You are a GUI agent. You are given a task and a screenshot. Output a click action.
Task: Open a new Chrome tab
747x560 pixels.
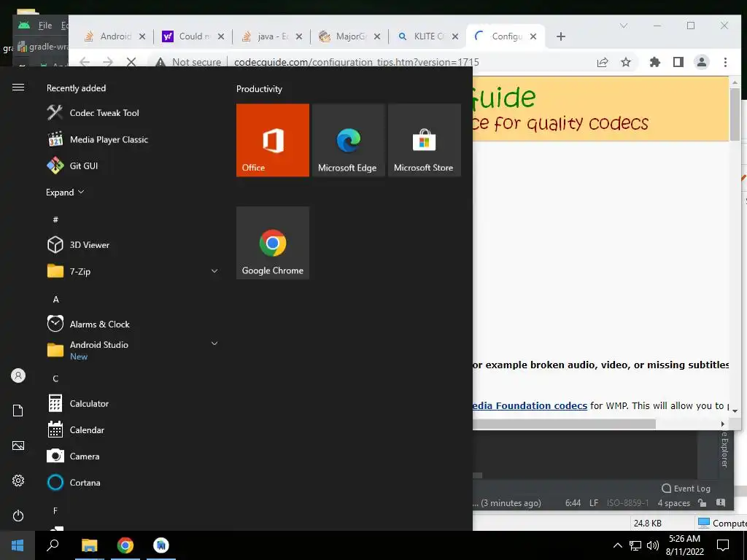point(561,36)
